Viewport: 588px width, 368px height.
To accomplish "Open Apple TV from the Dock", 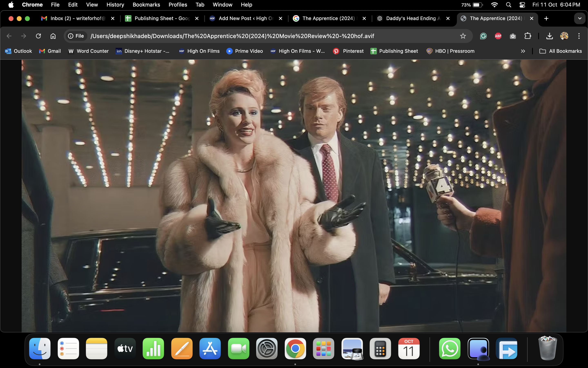I will 125,349.
